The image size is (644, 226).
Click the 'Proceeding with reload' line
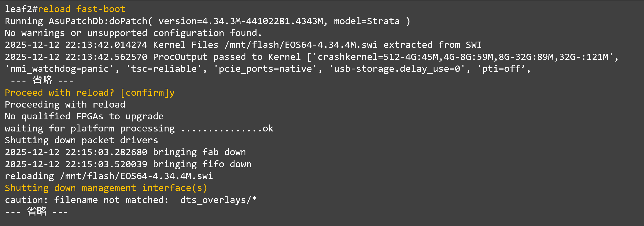pos(65,105)
